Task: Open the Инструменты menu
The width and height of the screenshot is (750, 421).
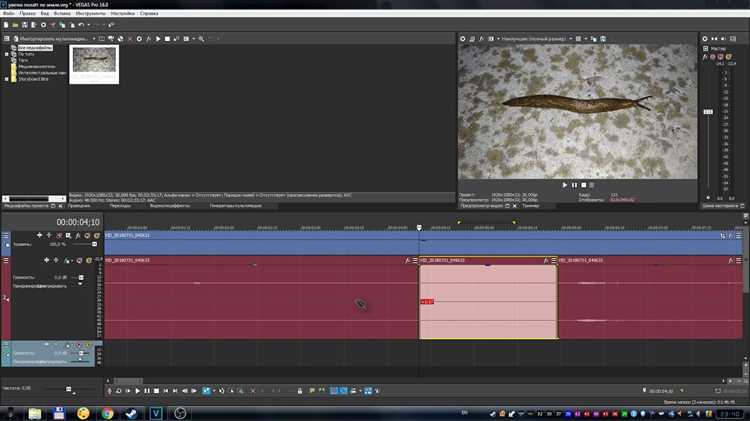Action: pos(90,13)
